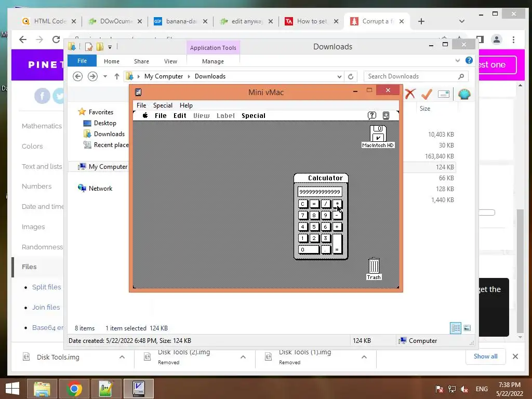Click the Size column header

(x=425, y=108)
